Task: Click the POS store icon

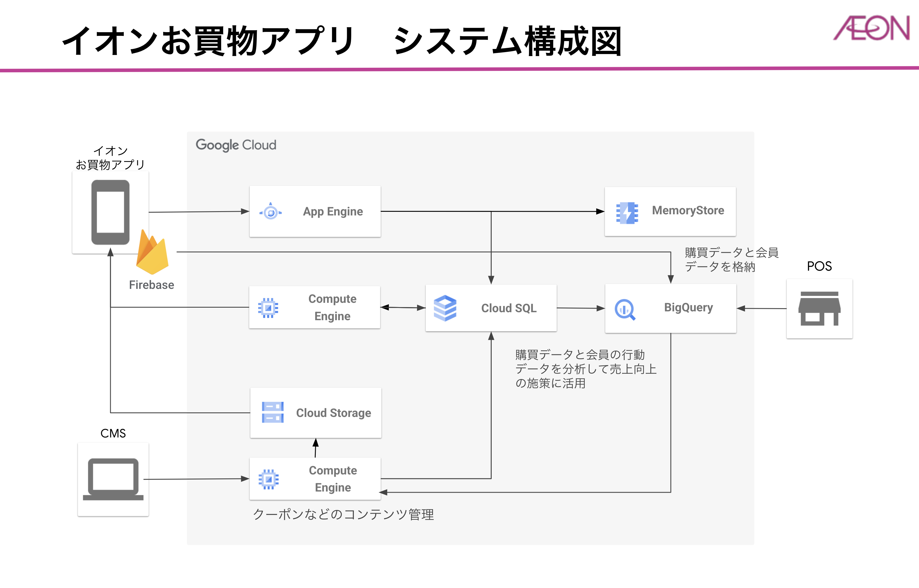Action: click(x=819, y=309)
